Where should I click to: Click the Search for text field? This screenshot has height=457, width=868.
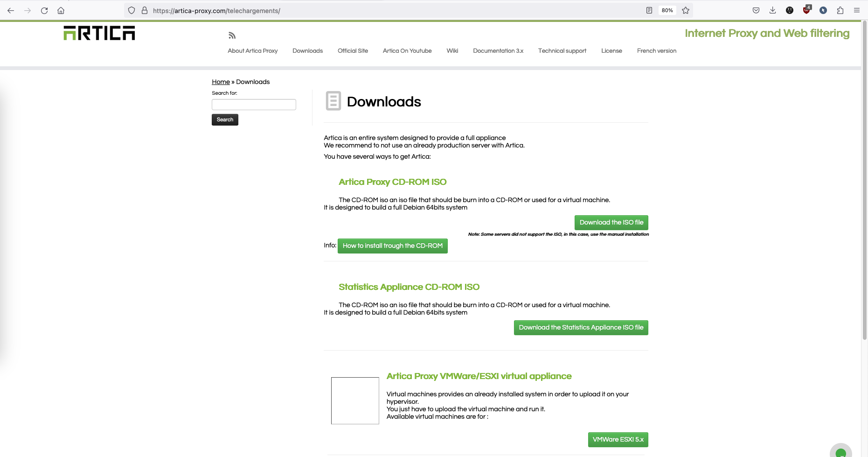tap(254, 105)
